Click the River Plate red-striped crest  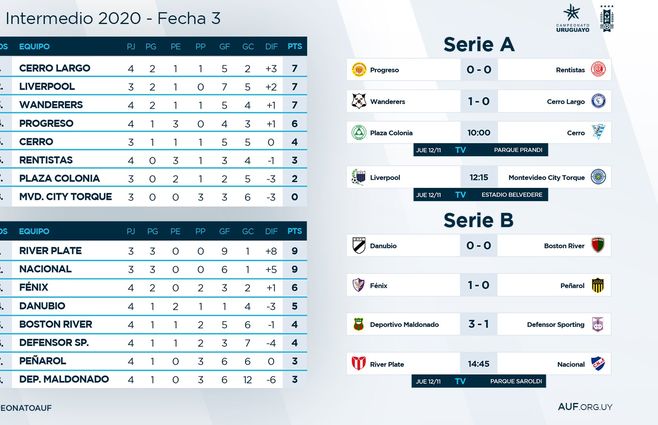359,363
